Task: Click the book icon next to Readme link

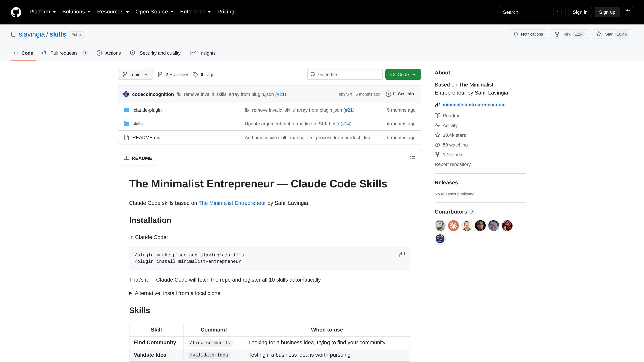Action: coord(437,116)
